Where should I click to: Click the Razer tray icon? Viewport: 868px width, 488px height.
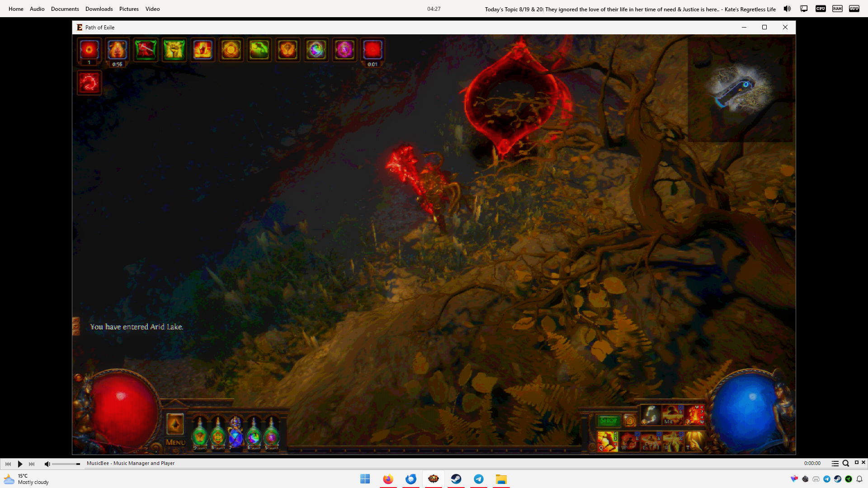point(849,479)
